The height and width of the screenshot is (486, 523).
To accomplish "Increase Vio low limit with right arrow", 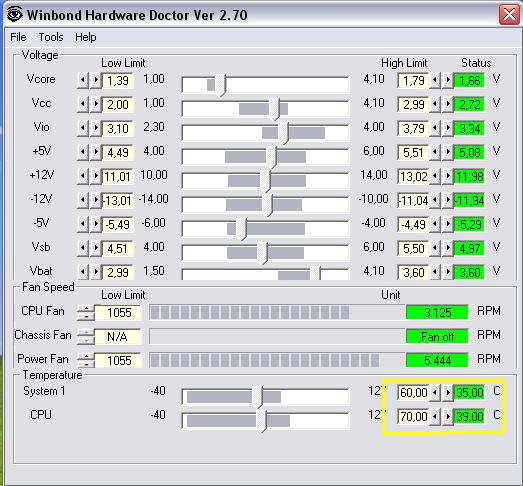I will 96,128.
